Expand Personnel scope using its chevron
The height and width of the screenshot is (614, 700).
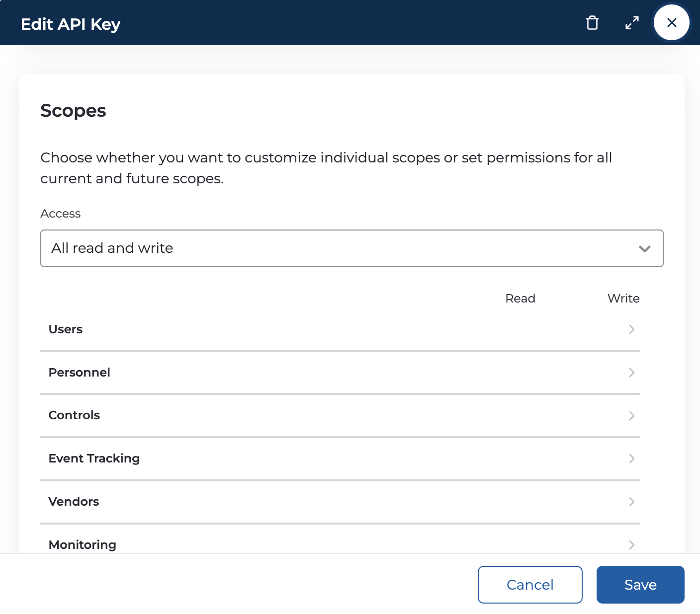point(631,373)
